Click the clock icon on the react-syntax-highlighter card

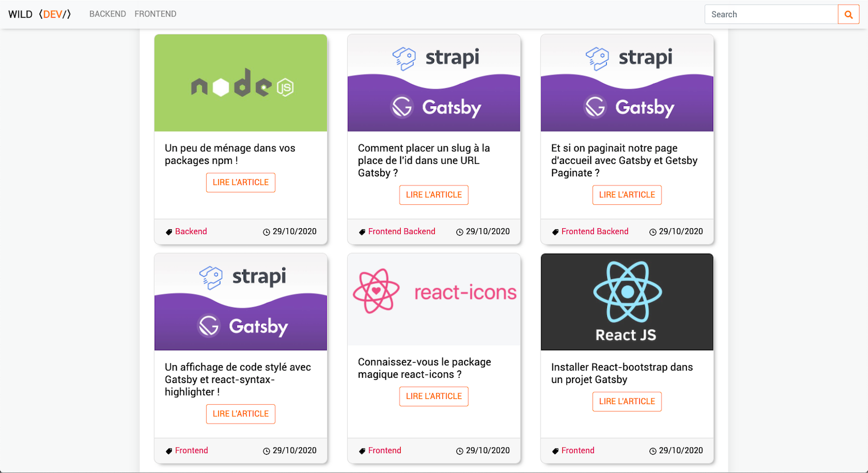266,451
